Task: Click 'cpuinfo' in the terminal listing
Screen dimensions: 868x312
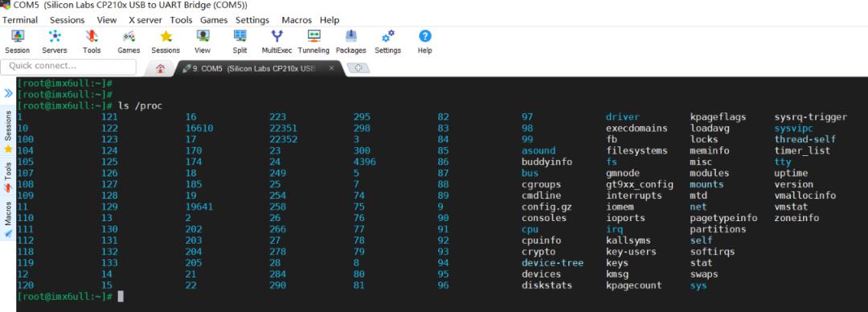Action: click(x=542, y=240)
